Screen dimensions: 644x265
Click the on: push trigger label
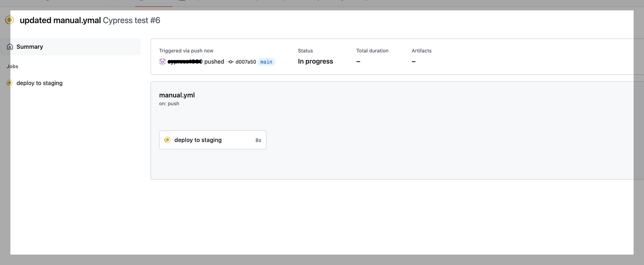click(x=169, y=103)
